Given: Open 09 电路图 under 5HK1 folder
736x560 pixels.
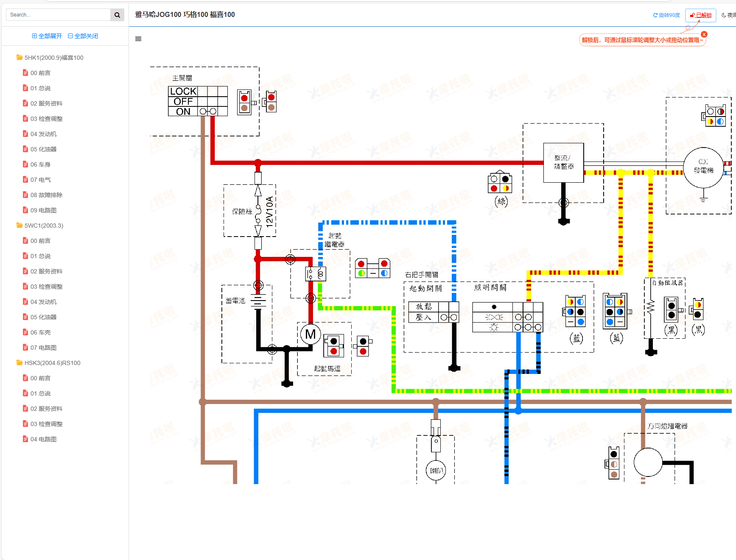Looking at the screenshot, I should (43, 210).
